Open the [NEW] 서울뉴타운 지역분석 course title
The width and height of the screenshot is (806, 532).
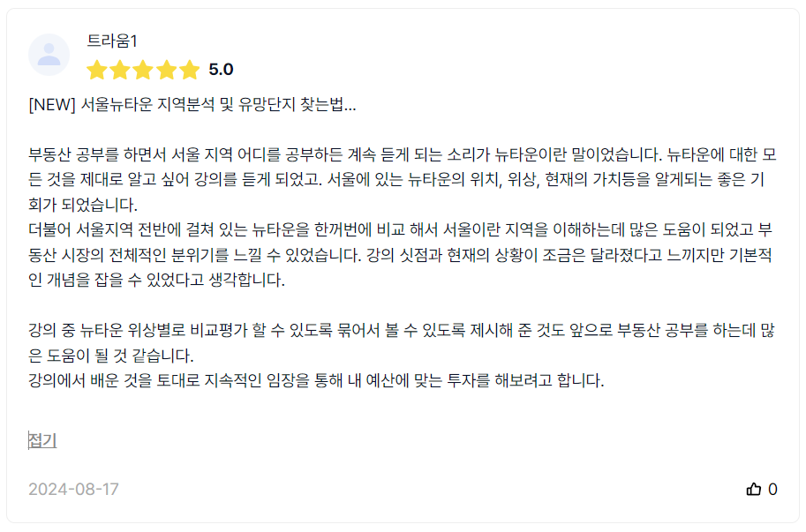pos(192,105)
